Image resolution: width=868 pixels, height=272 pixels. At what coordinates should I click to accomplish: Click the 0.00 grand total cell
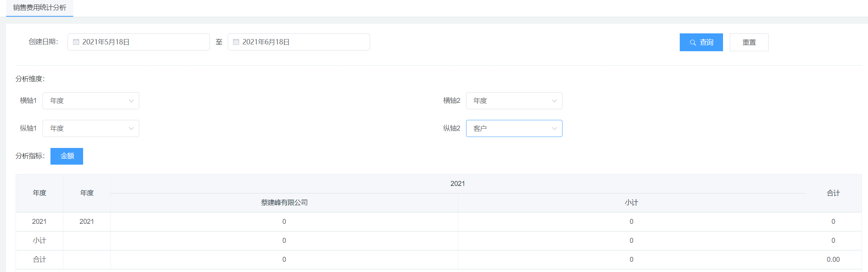(x=833, y=259)
